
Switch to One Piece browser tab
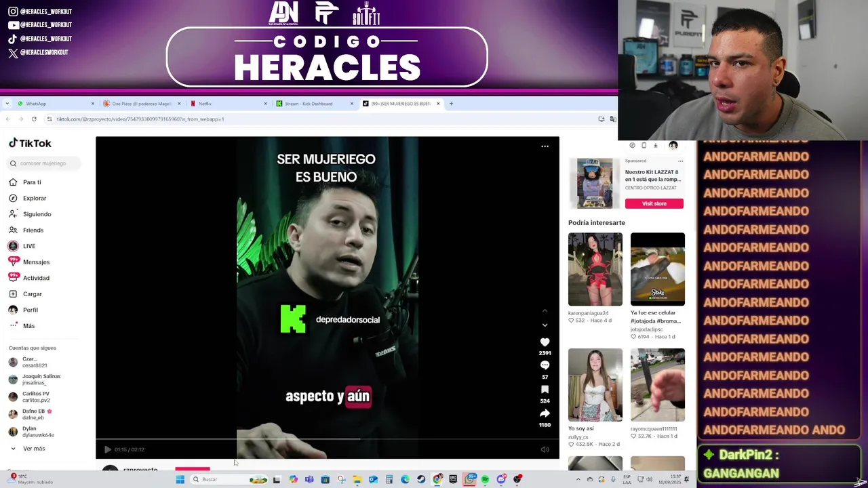coord(142,104)
